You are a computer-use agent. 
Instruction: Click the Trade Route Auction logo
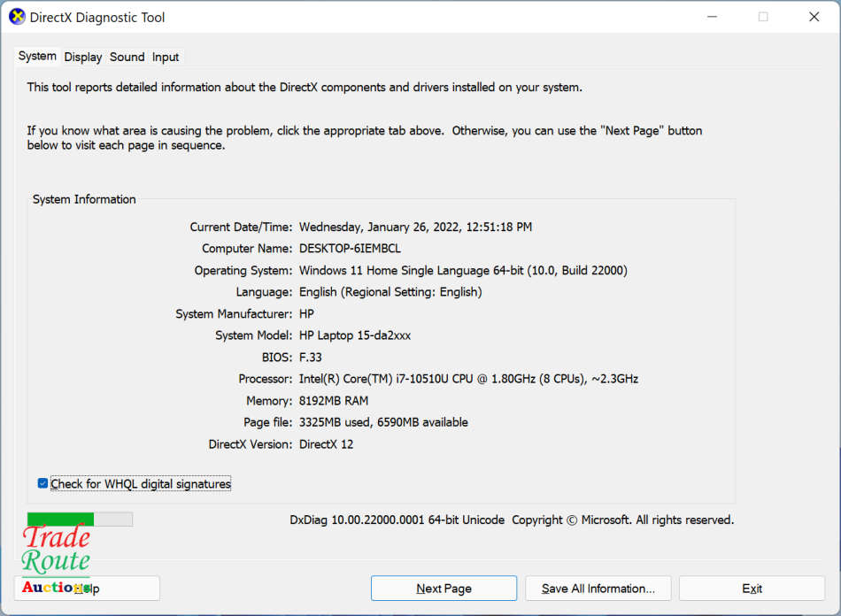[x=56, y=559]
